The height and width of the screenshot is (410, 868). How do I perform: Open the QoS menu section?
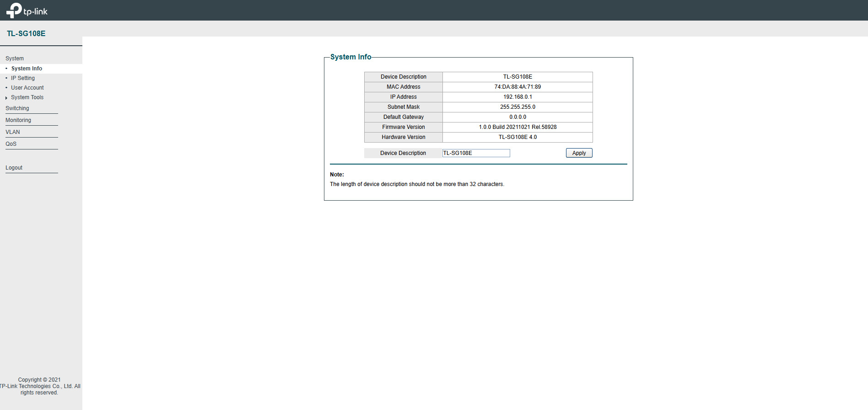(11, 144)
